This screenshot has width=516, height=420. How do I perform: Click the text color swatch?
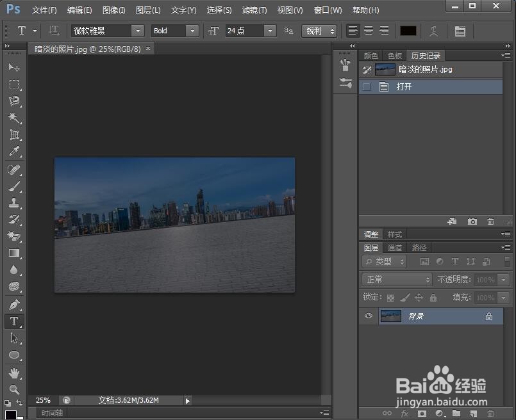[x=408, y=31]
